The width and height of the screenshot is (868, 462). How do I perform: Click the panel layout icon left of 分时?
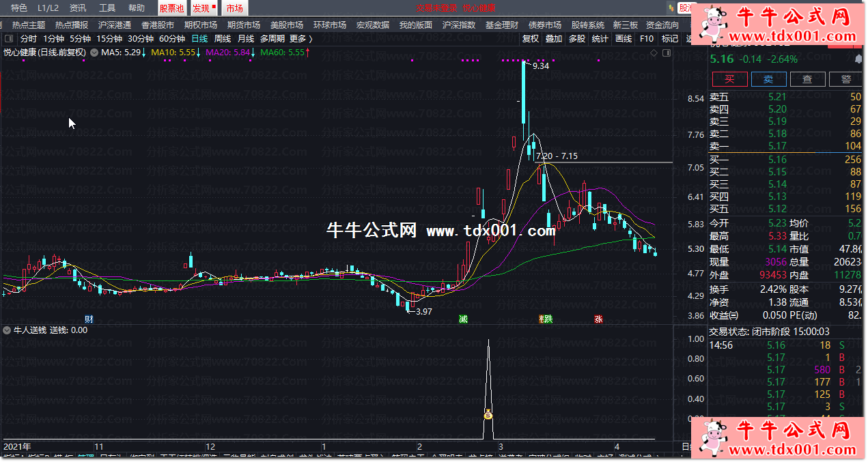tap(9, 39)
